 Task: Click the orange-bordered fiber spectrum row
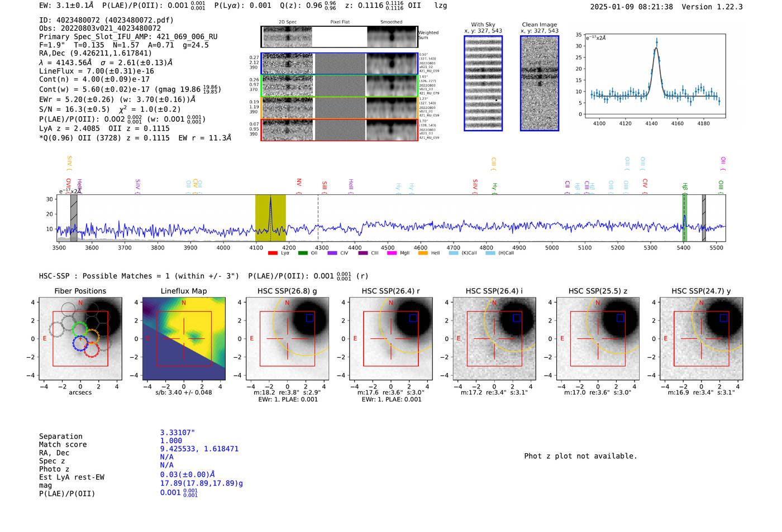[x=340, y=108]
